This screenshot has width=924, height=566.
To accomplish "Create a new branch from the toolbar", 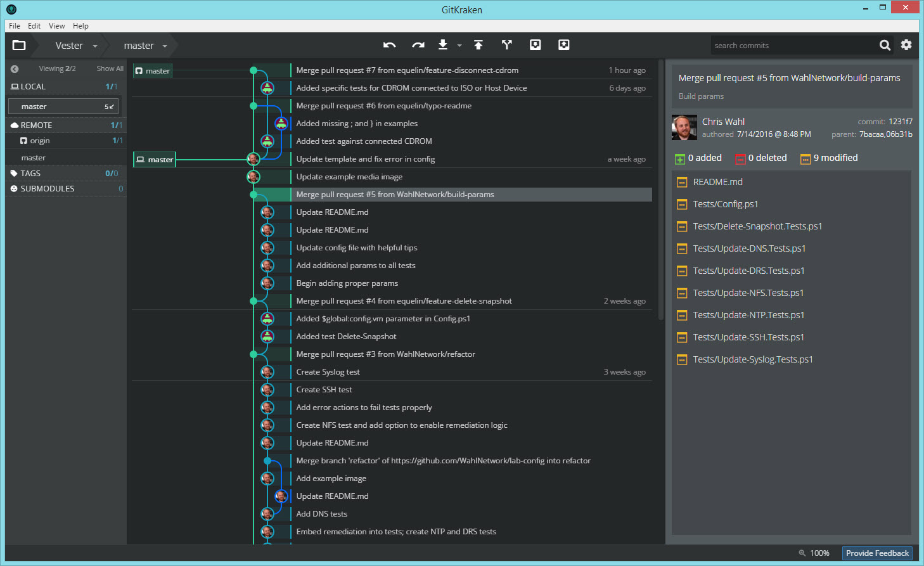I will [506, 45].
